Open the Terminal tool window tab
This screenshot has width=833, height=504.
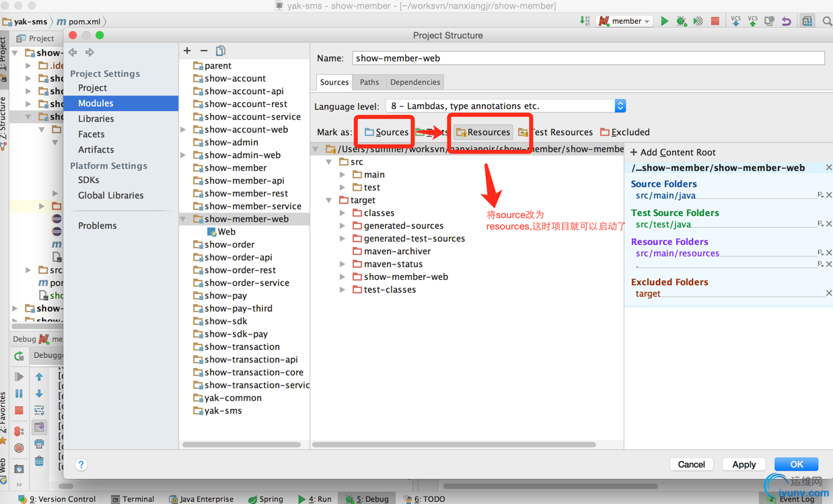[133, 499]
